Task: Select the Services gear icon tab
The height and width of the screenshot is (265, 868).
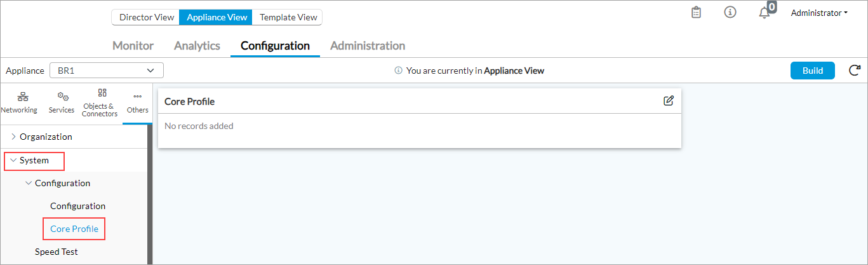Action: (62, 102)
